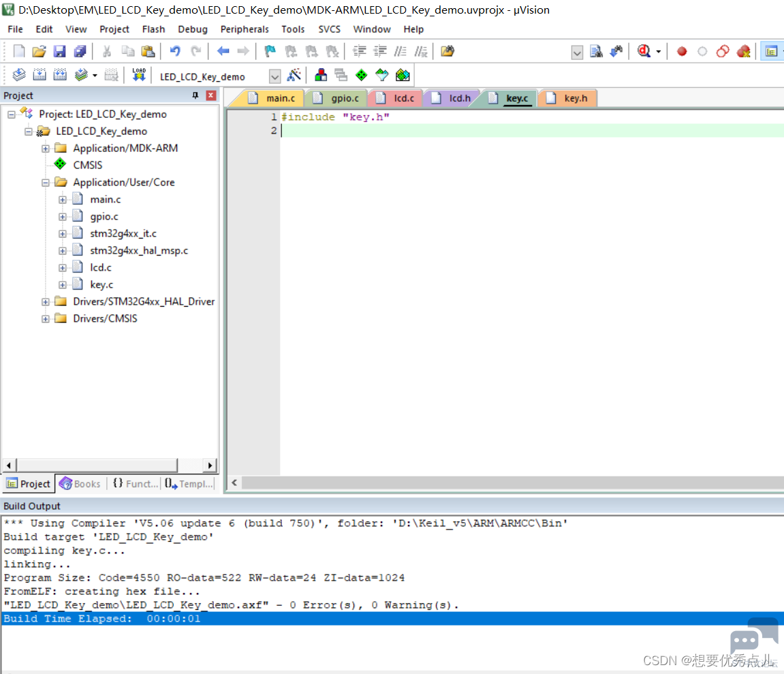
Task: Click the Save All icon
Action: click(80, 51)
